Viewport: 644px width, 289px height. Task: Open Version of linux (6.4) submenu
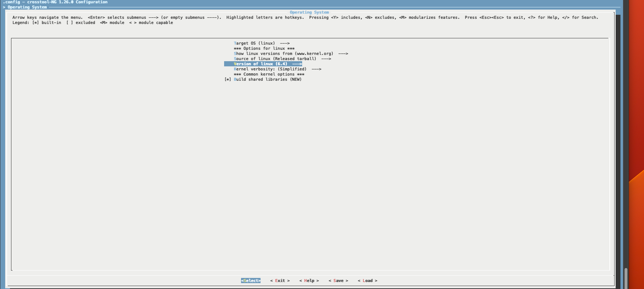[x=263, y=64]
